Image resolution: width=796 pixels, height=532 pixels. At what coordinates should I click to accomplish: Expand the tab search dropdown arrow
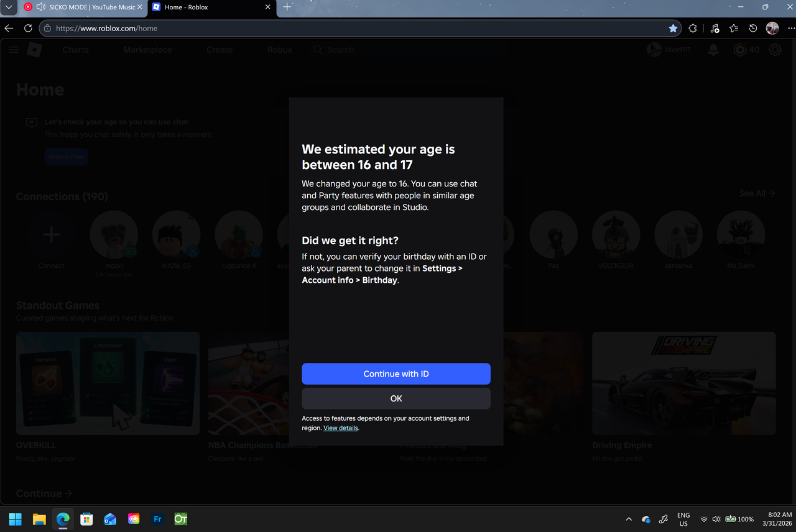[9, 7]
